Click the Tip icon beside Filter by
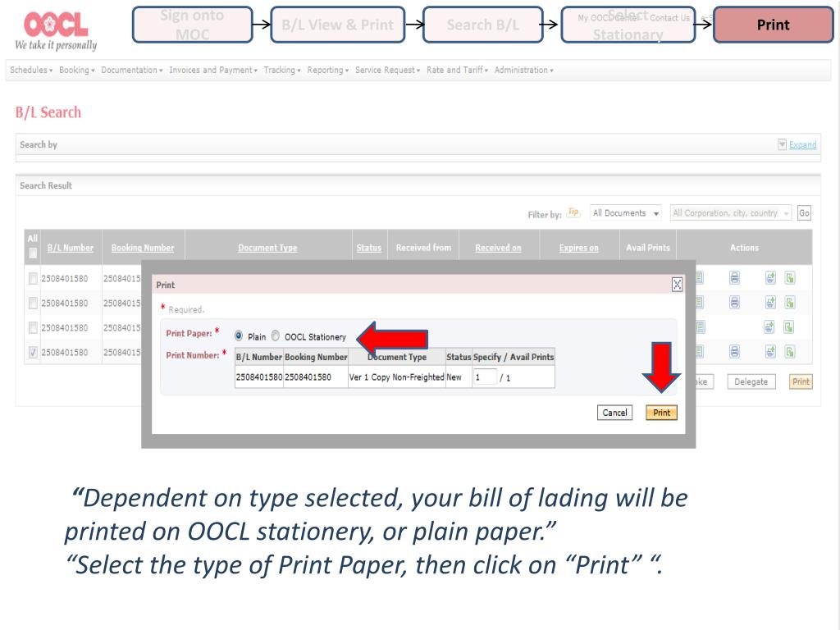 [573, 212]
